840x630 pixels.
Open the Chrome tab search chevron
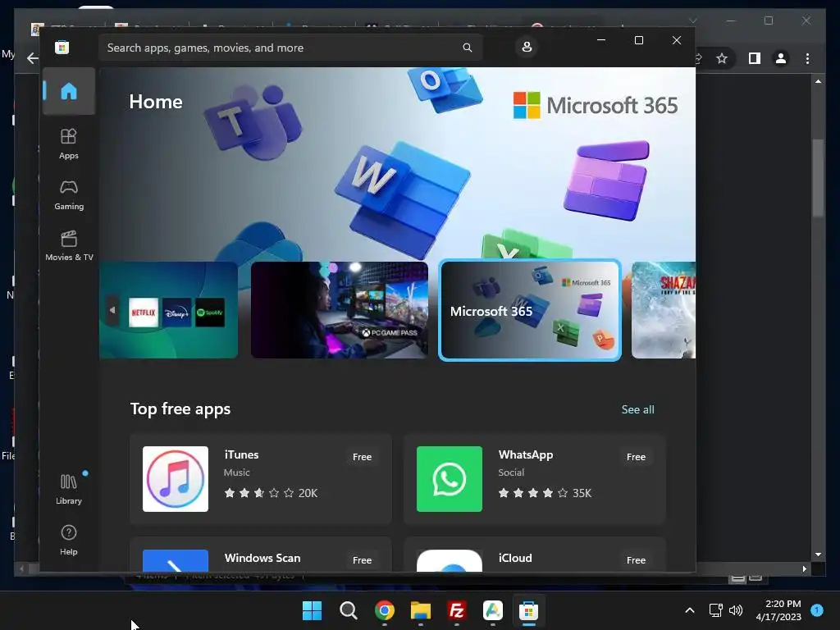point(692,21)
